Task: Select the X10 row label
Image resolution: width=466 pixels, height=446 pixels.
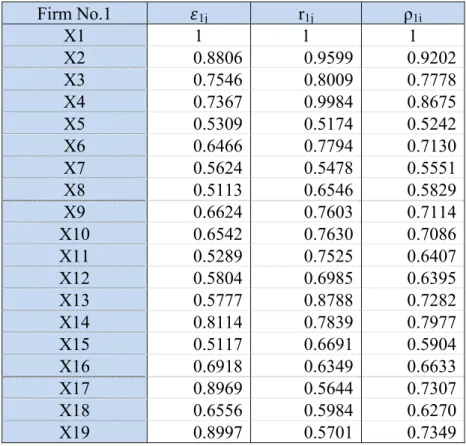Action: tap(74, 234)
